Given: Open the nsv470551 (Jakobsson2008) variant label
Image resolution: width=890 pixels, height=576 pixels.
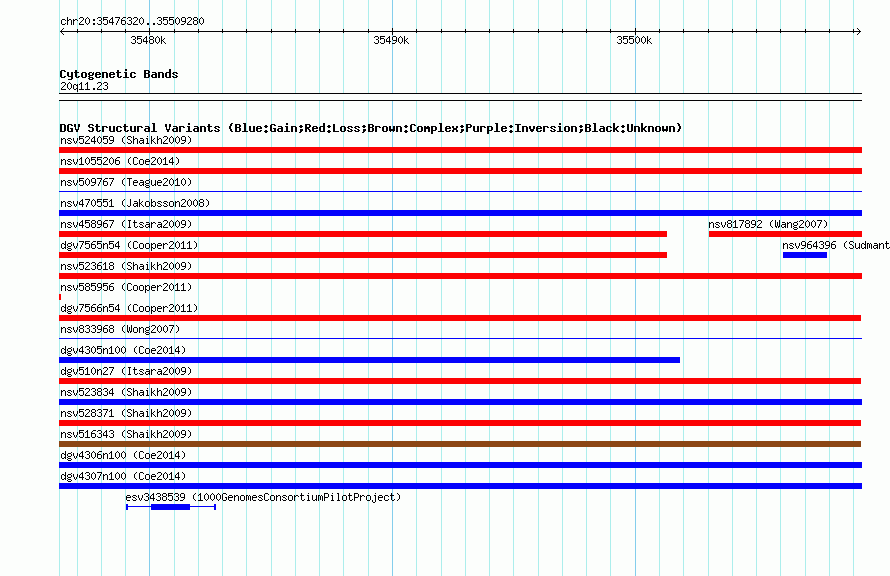Looking at the screenshot, I should coord(135,203).
